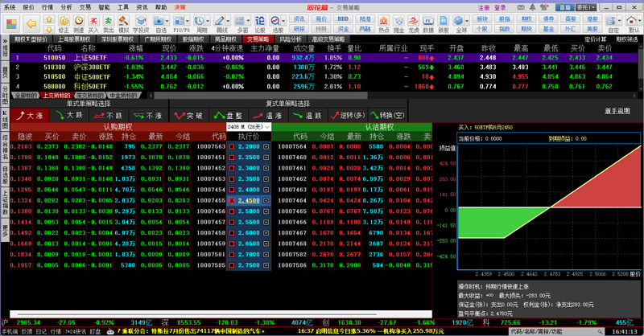Tick the red checkbox for strike 2.7500
Image resolution: width=644 pixels, height=336 pixels.
tap(232, 265)
